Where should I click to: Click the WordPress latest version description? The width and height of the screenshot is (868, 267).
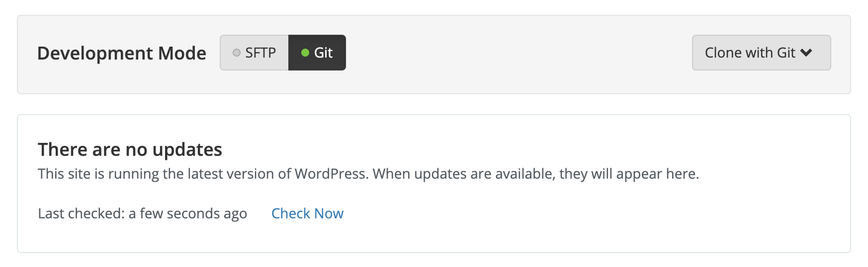[x=368, y=174]
